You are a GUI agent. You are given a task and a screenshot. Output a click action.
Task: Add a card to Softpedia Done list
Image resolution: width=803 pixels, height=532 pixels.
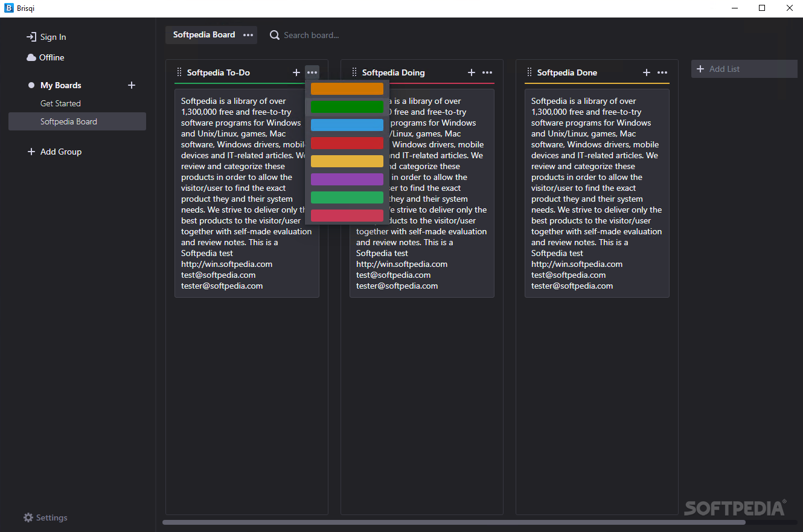647,72
